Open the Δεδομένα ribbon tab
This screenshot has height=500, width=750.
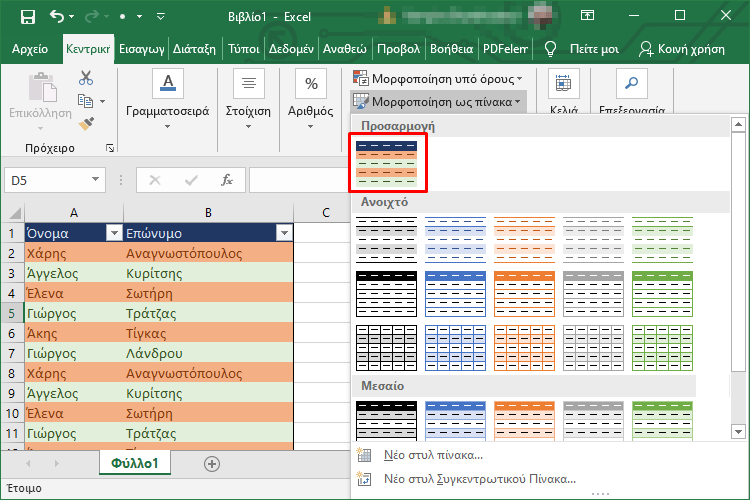point(291,49)
